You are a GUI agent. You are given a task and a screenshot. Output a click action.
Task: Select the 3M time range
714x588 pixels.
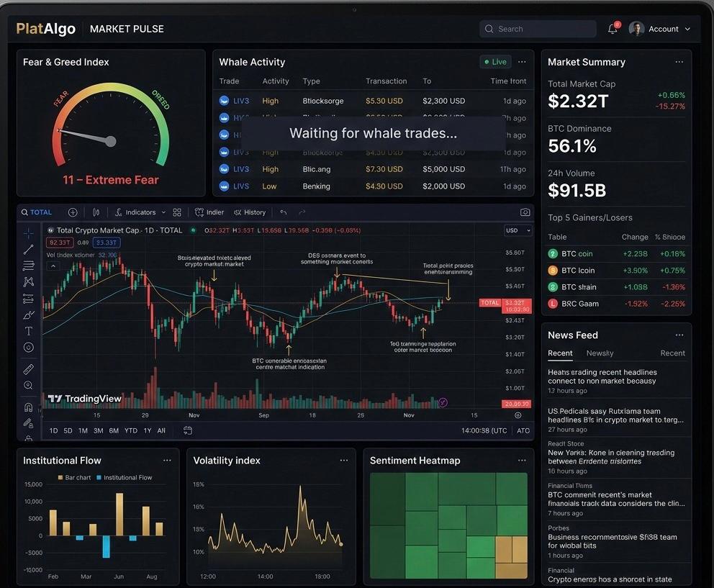pos(99,430)
